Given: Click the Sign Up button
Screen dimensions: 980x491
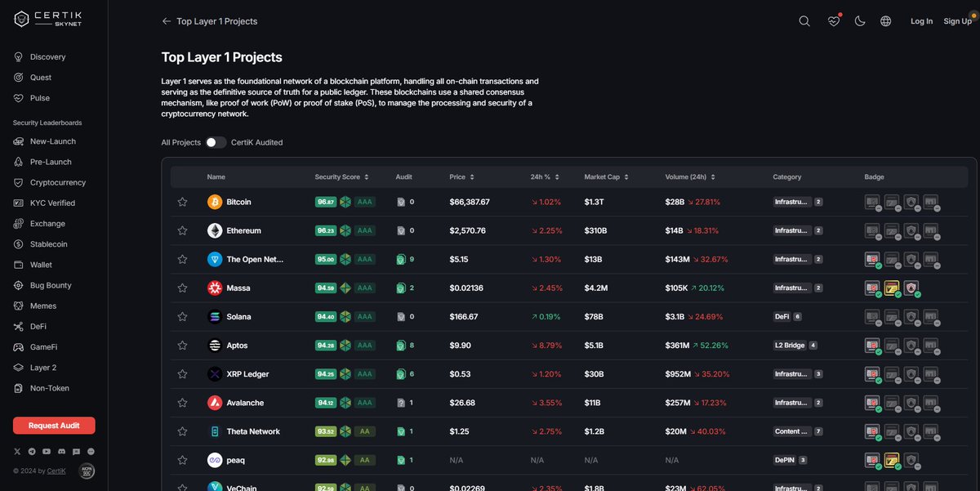Looking at the screenshot, I should tap(957, 21).
